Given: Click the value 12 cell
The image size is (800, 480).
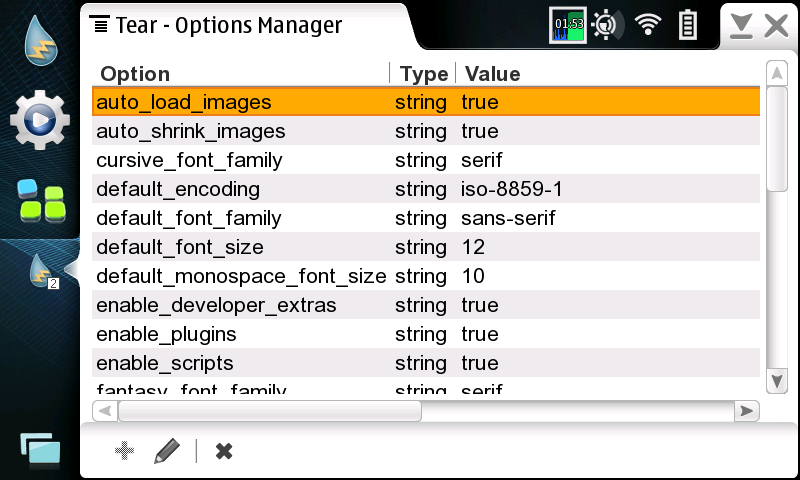Looking at the screenshot, I should [473, 247].
